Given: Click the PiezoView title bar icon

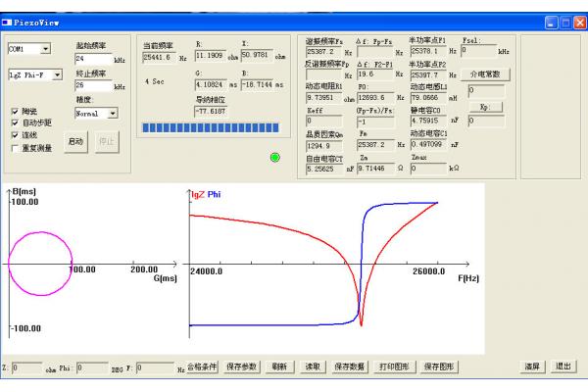Looking at the screenshot, I should point(7,23).
